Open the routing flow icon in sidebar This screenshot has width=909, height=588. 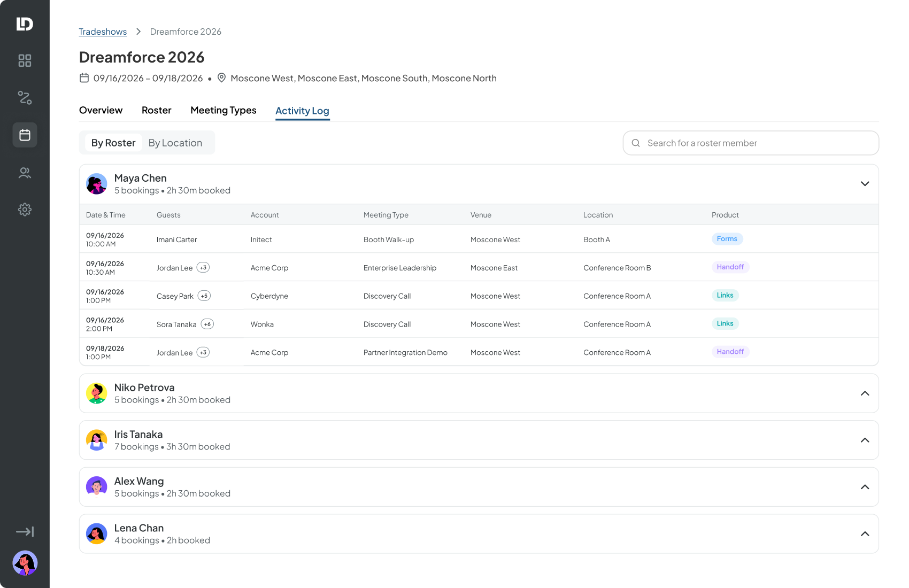tap(25, 97)
